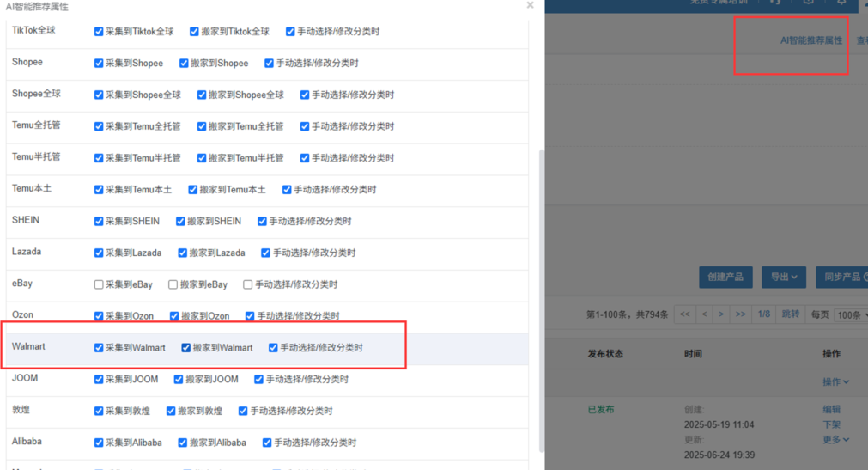Toggle 搬家到Temu本土 checkbox
This screenshot has height=470, width=868.
click(192, 190)
